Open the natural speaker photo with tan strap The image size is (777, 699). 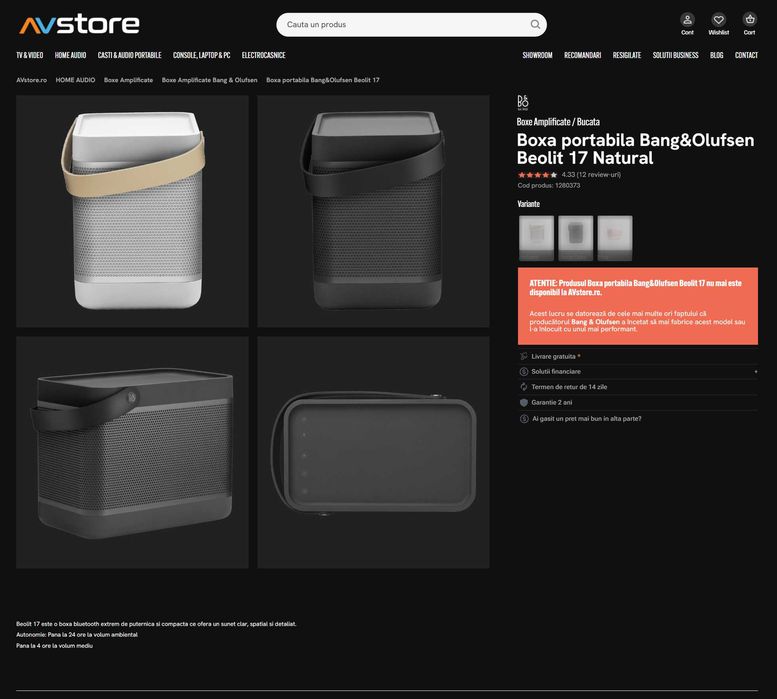coord(132,211)
